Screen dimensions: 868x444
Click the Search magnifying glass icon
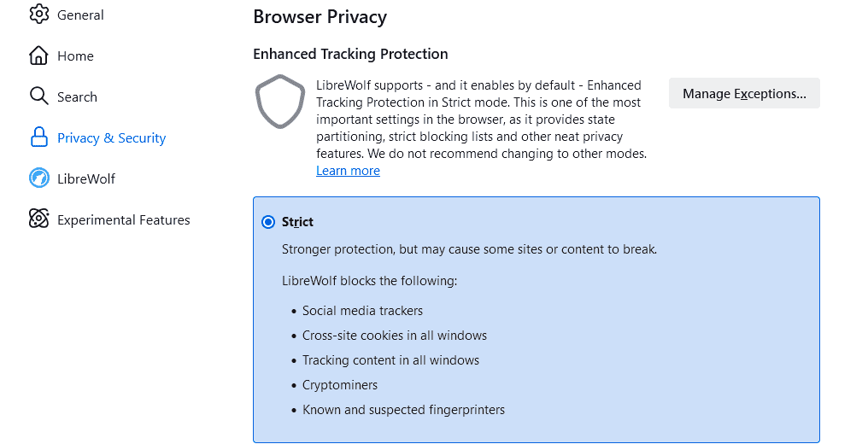pos(38,96)
